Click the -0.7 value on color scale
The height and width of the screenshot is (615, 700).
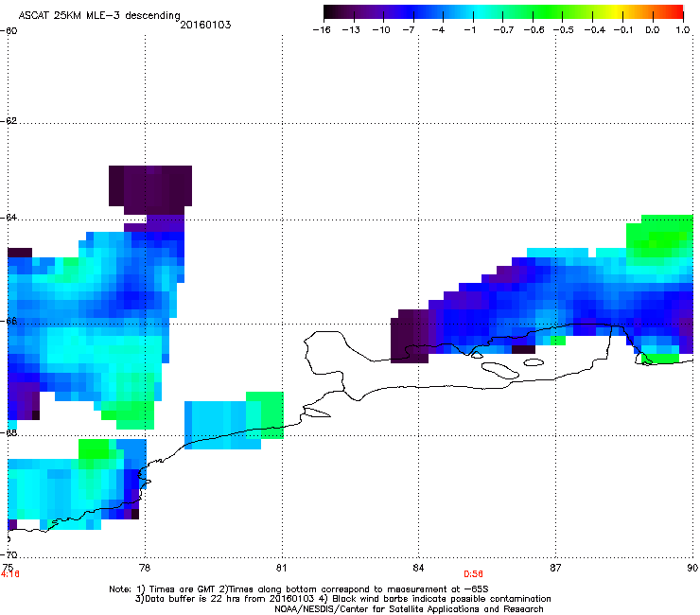[x=503, y=30]
